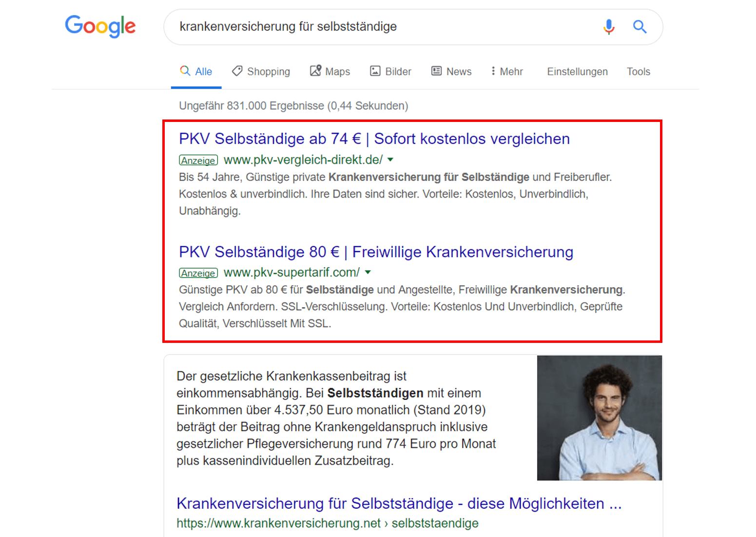The width and height of the screenshot is (756, 537).
Task: Expand arrow next to pkv-supertarif.com URL
Action: tap(368, 273)
